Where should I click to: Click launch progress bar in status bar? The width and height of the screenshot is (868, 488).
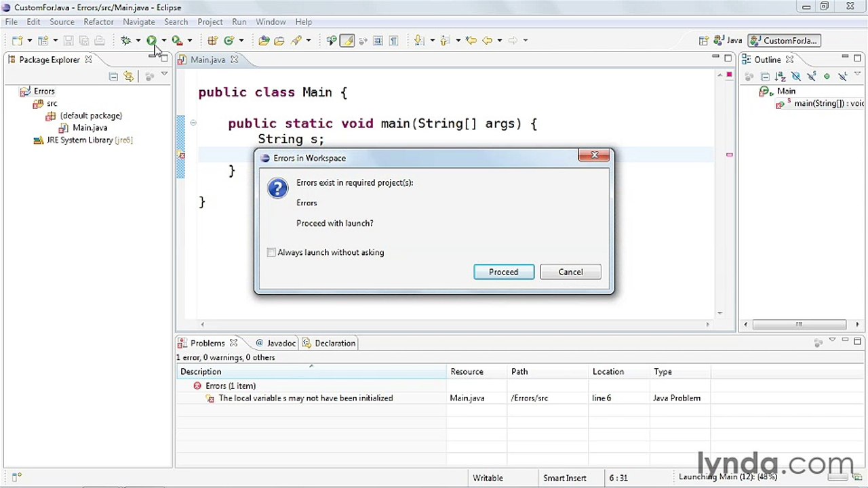pos(838,477)
